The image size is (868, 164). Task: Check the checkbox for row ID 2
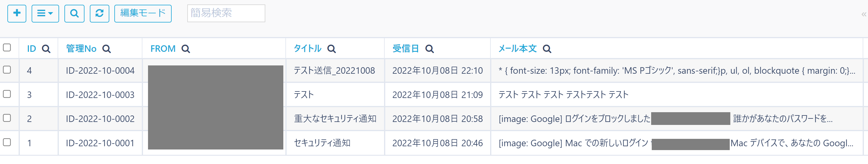[x=7, y=118]
